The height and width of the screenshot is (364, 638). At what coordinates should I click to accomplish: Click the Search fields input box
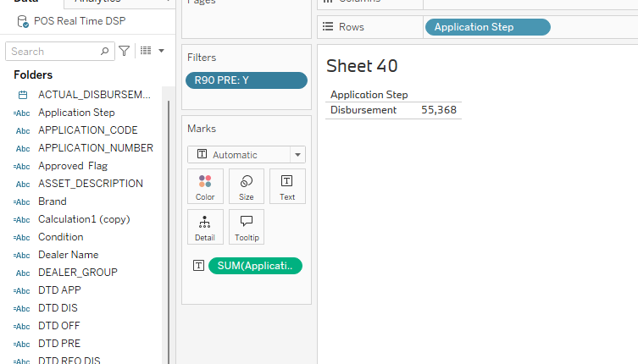coord(60,52)
